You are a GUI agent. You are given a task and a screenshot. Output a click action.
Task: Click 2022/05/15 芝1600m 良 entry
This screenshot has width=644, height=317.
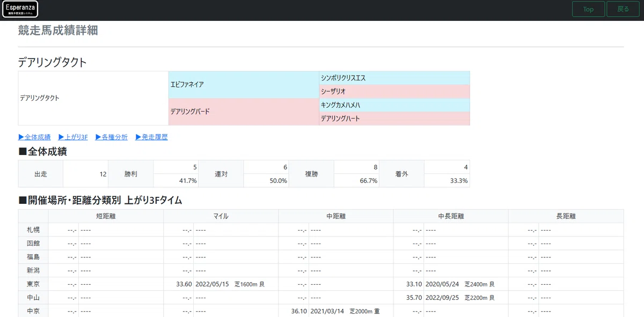[x=230, y=284]
